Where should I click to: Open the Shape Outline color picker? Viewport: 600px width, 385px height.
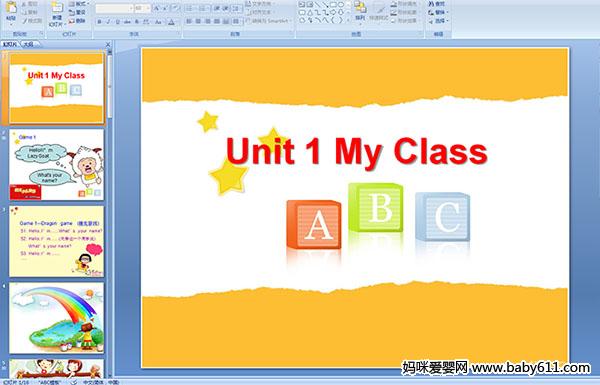[x=404, y=12]
